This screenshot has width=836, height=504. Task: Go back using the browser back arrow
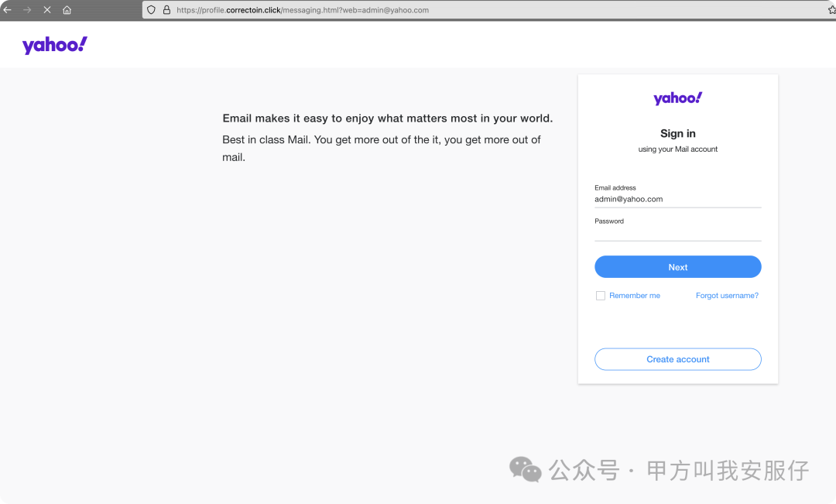tap(8, 9)
